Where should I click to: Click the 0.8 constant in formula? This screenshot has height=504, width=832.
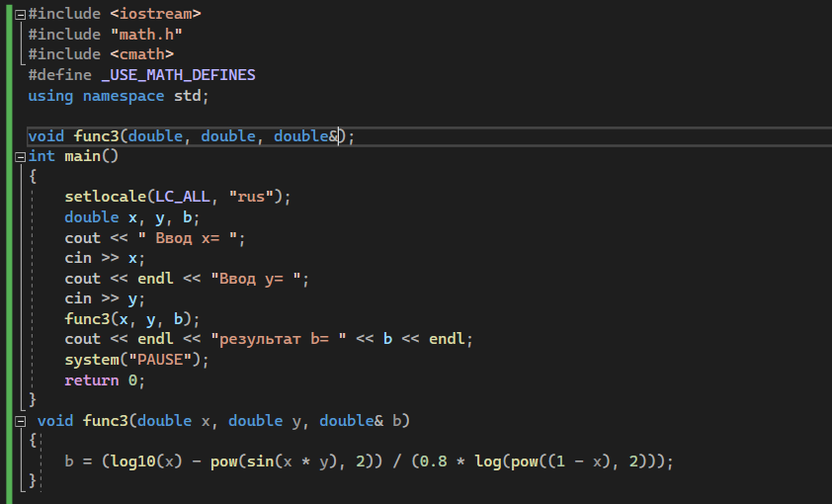[x=433, y=462]
